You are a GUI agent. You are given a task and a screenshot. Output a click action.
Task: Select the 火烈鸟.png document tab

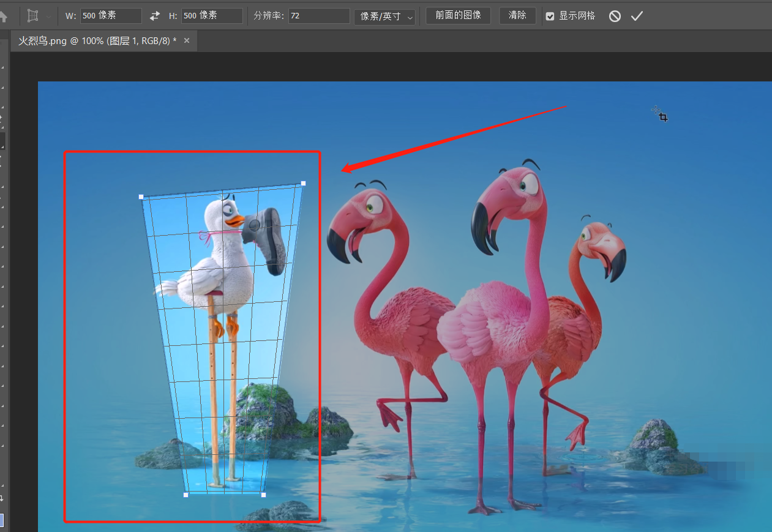97,41
